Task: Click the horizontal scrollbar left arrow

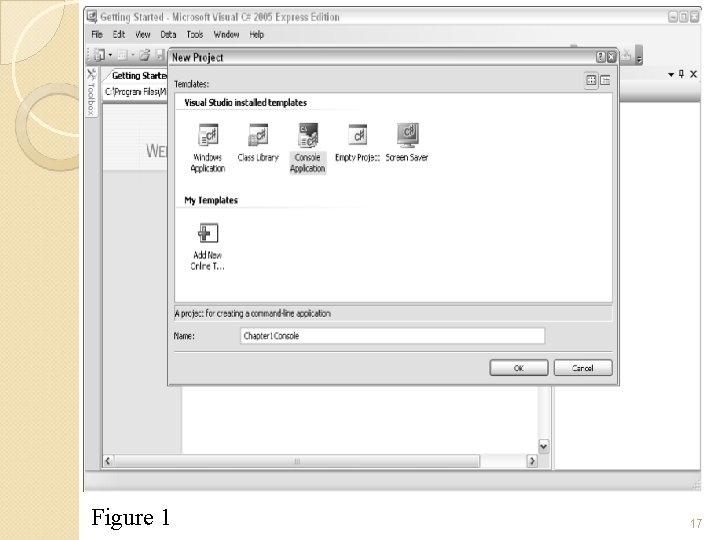Action: click(x=108, y=461)
